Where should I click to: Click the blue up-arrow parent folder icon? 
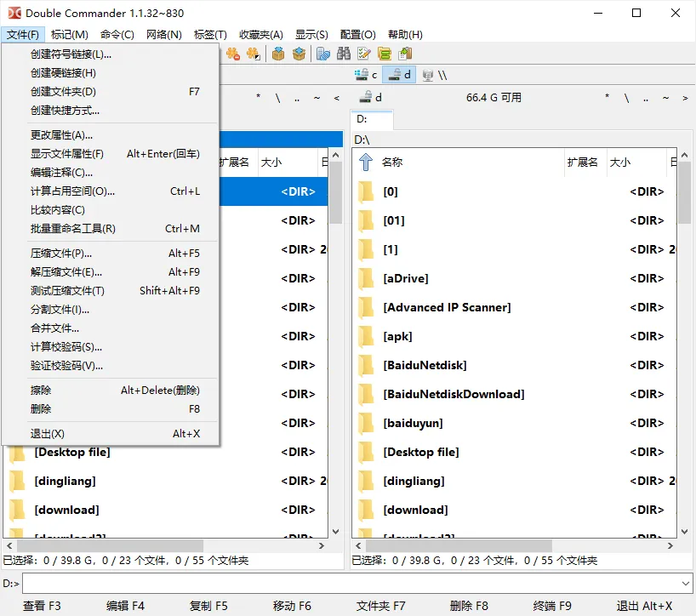[x=366, y=162]
